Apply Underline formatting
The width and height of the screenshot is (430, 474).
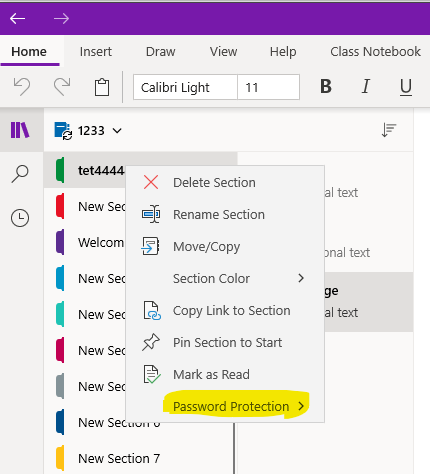[406, 87]
